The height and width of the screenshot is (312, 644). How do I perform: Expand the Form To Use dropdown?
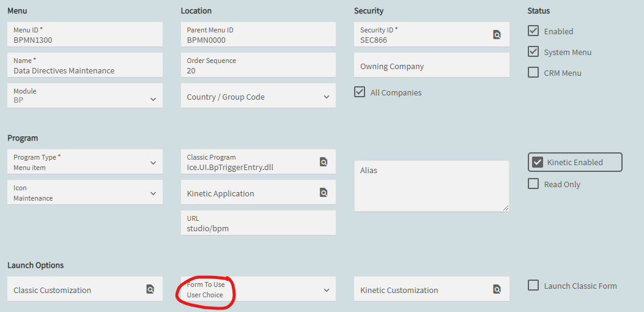[x=258, y=289]
